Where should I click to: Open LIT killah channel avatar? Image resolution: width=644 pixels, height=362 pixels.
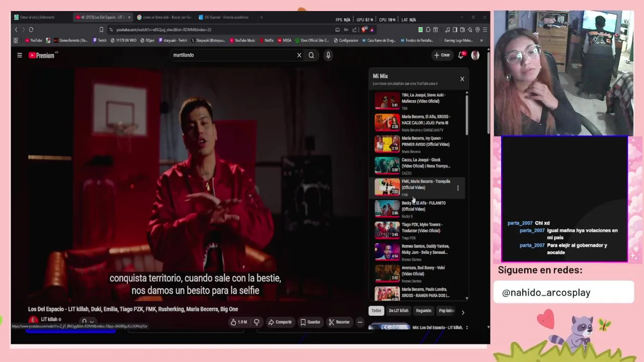[33, 320]
